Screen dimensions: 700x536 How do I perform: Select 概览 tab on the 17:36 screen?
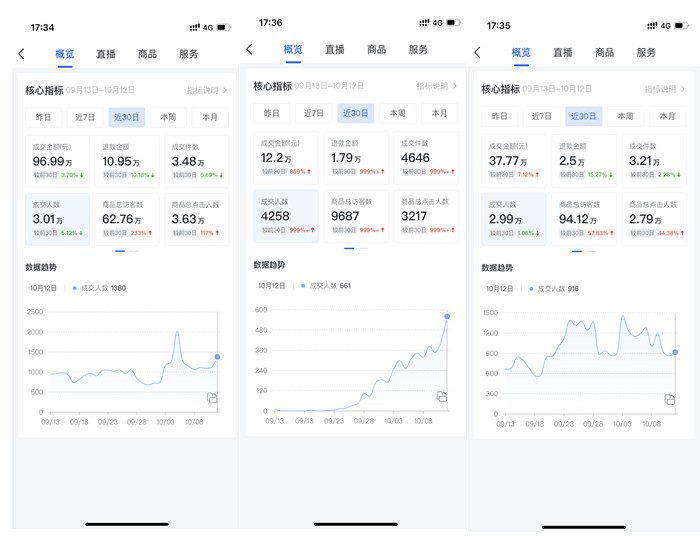(x=293, y=49)
